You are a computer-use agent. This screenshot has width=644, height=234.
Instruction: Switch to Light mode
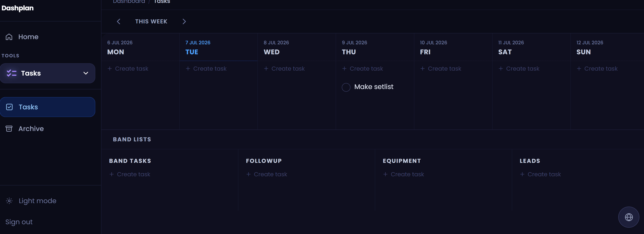[x=37, y=201]
